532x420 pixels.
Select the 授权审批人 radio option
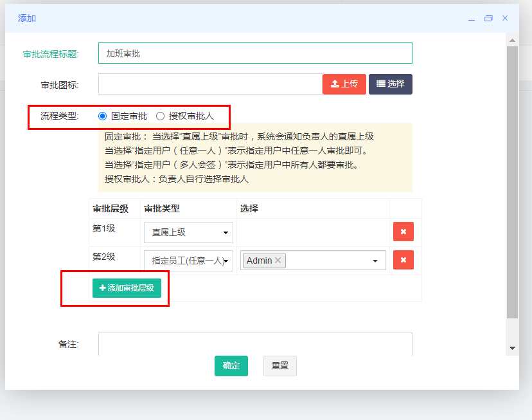click(160, 116)
